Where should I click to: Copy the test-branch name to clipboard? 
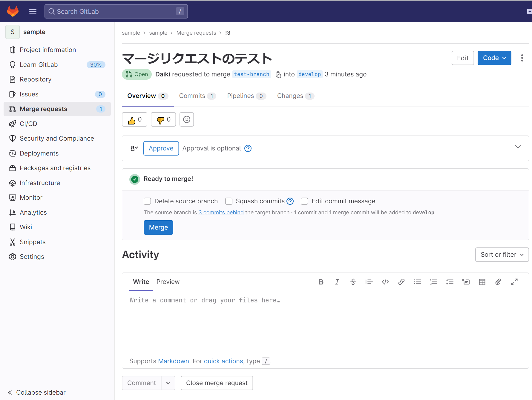click(x=278, y=74)
